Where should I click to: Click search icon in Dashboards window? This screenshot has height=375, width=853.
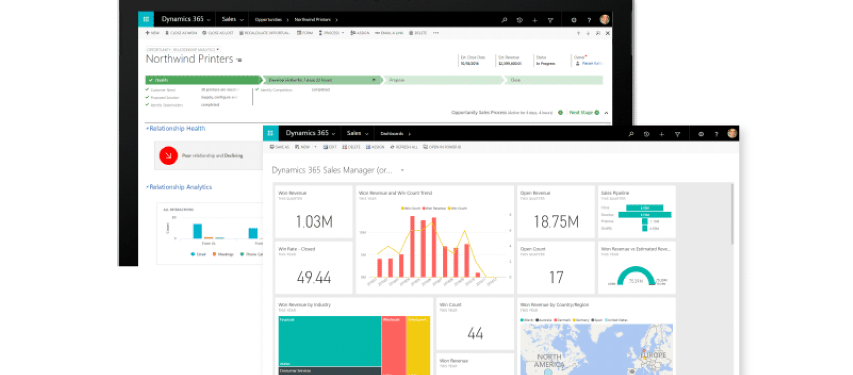(631, 134)
